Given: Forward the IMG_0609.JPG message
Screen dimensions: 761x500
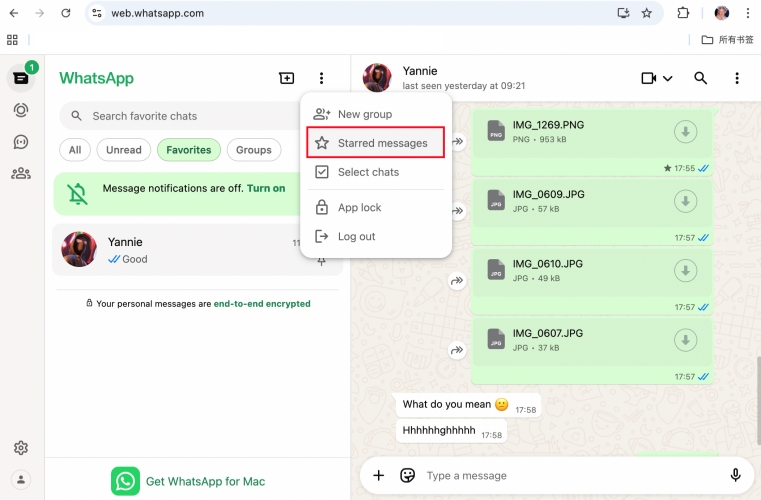Looking at the screenshot, I should [458, 211].
